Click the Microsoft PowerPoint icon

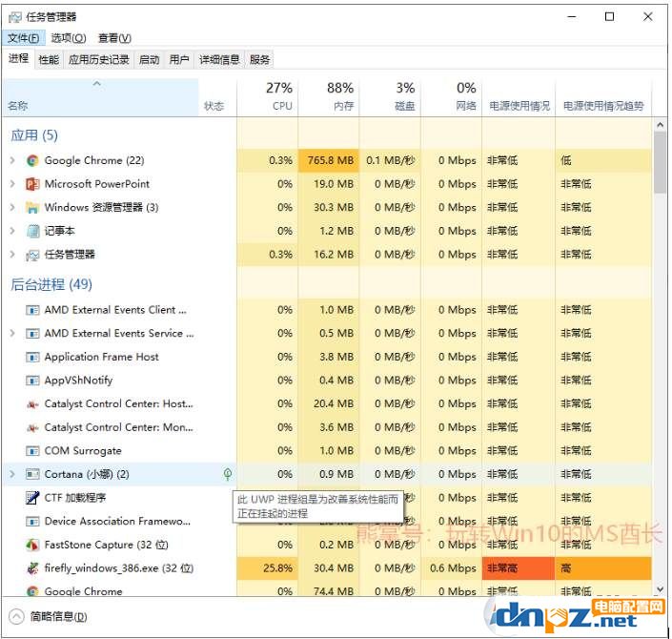point(32,184)
